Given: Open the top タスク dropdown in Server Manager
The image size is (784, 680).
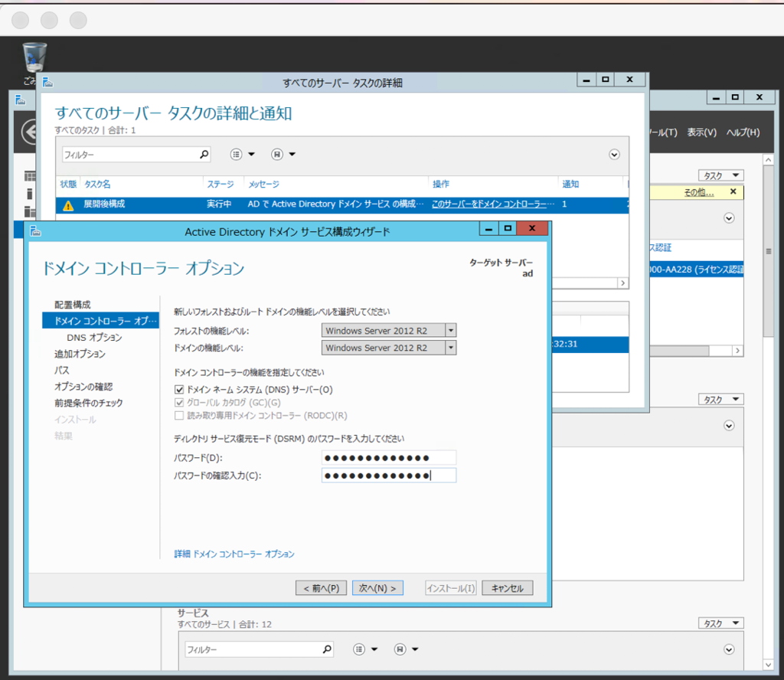Looking at the screenshot, I should [x=721, y=175].
